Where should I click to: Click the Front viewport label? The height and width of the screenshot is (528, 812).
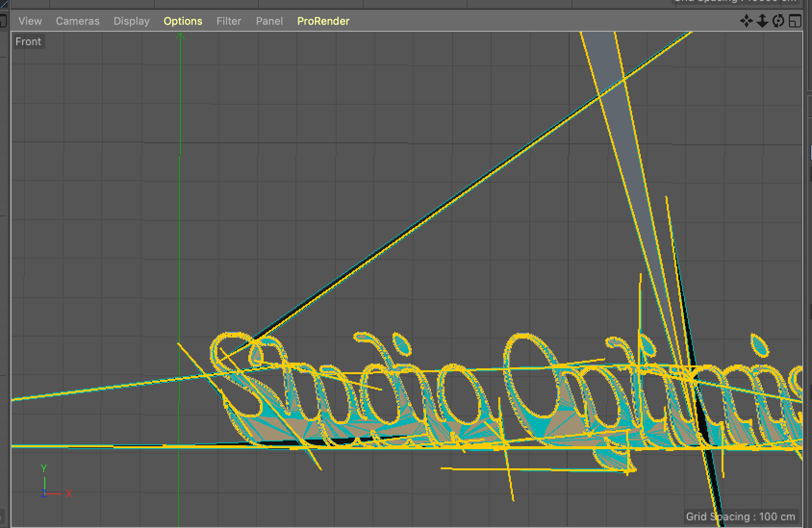[28, 42]
